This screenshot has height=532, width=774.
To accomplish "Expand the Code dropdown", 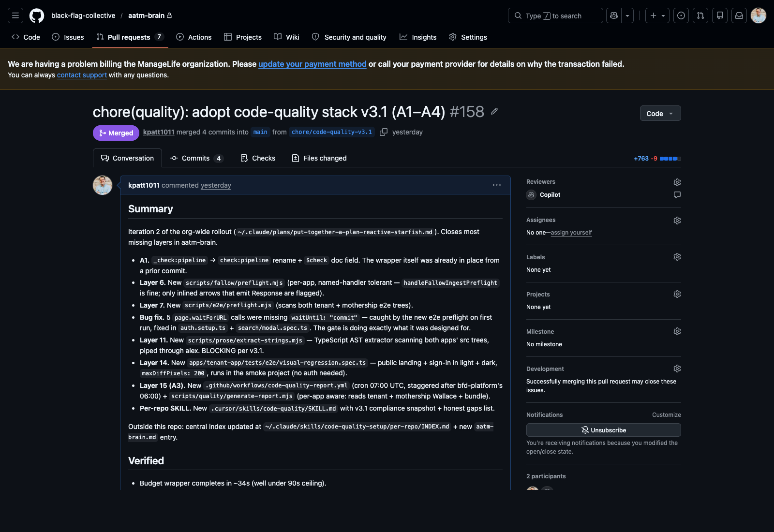I will [660, 113].
